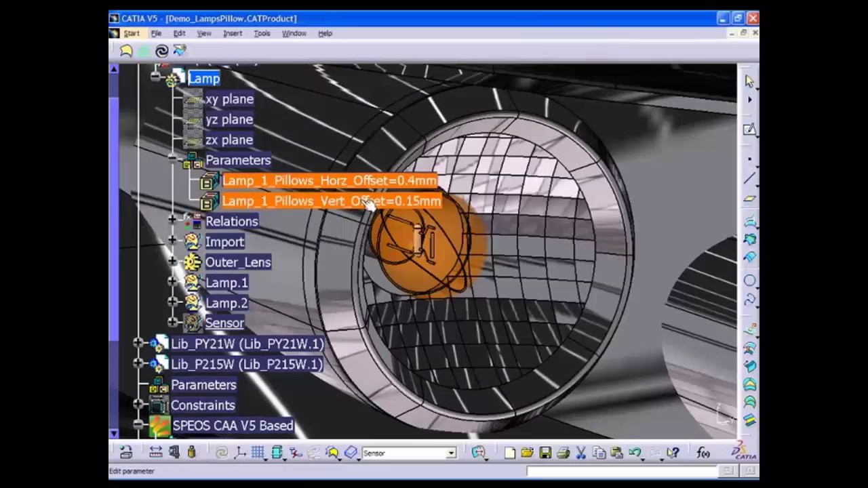Click the axis system icon in bottom toolbar

pyautogui.click(x=240, y=453)
